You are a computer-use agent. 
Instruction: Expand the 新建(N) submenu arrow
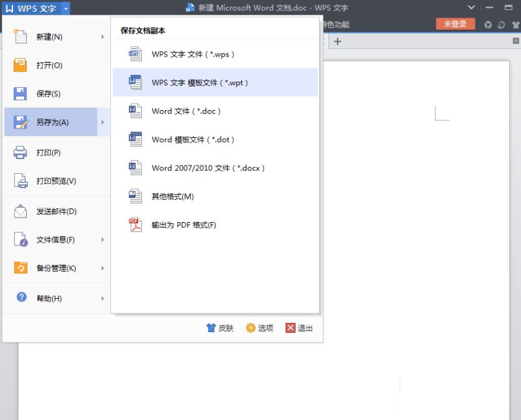click(x=103, y=37)
